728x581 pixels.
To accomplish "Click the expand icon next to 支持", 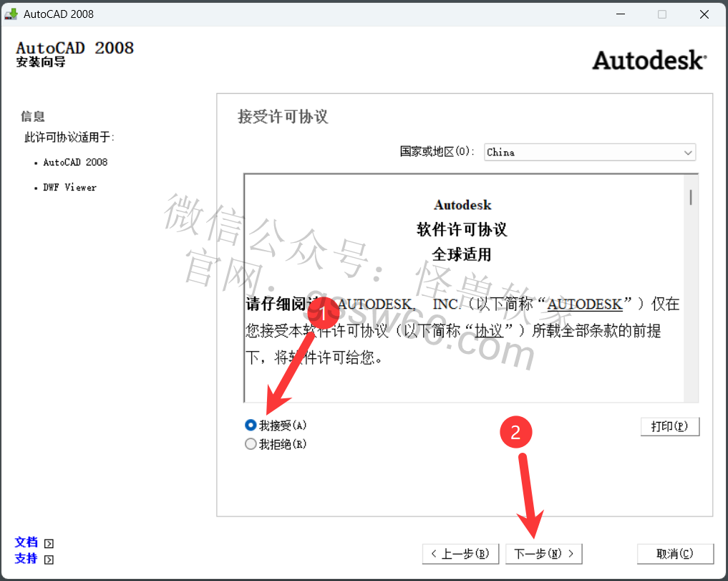I will 49,560.
